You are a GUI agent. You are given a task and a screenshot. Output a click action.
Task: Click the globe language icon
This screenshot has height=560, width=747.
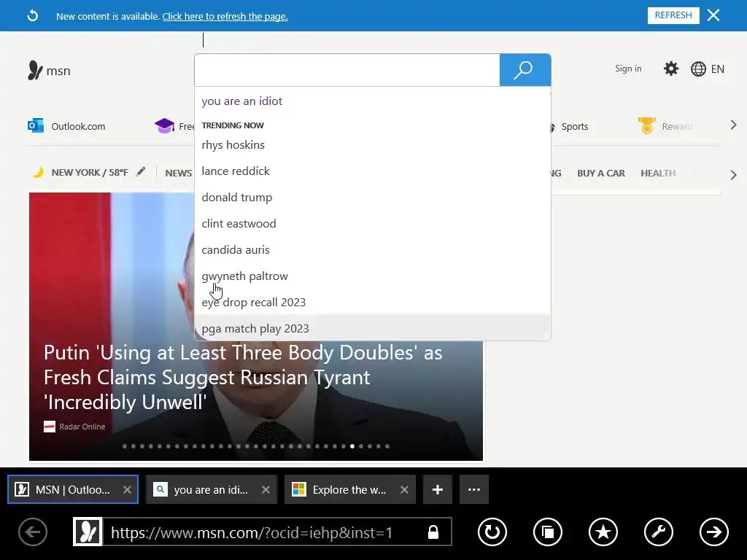(698, 69)
